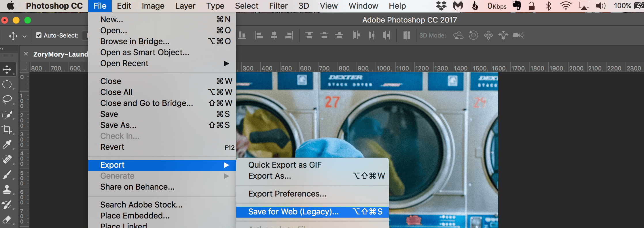Choose Share on Behance...
Viewport: 644px width, 228px height.
[x=162, y=187]
